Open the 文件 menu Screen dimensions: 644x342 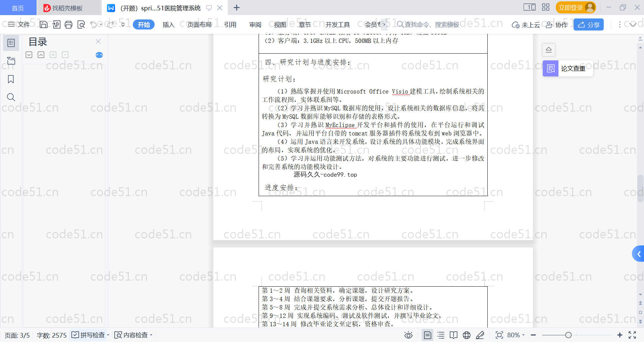click(19, 24)
